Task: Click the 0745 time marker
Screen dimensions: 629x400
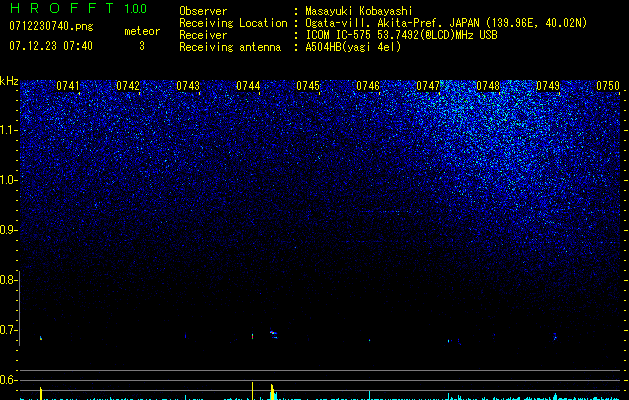Action: click(308, 86)
